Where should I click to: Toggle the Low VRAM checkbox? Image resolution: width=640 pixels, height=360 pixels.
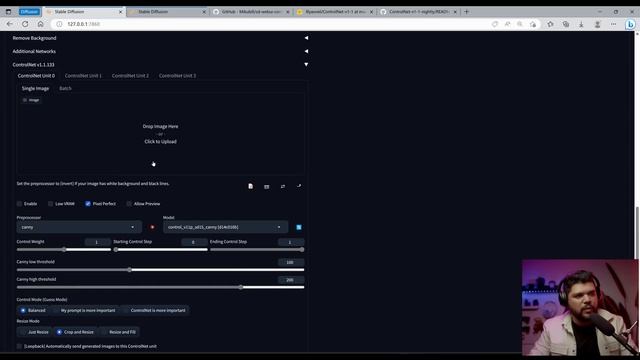point(51,204)
